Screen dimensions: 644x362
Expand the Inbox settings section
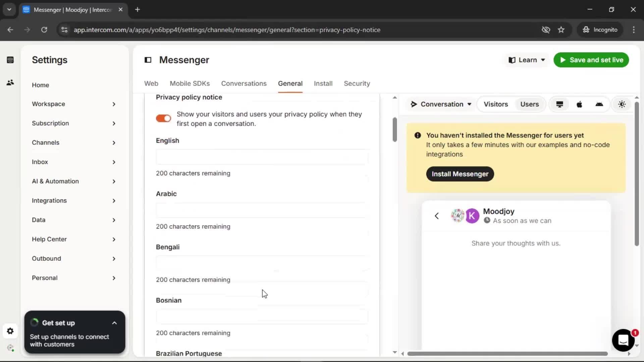coord(74,162)
